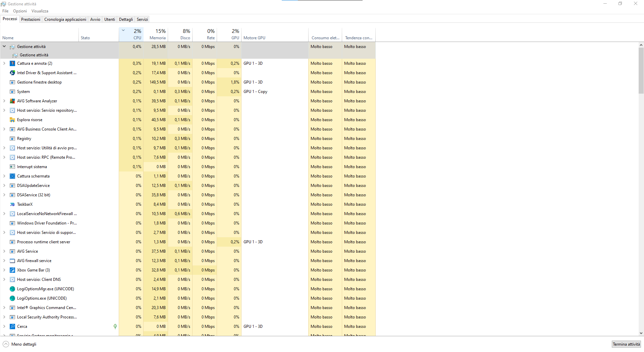Expand the LocalServiceNoNetworkFirewall row
Image resolution: width=644 pixels, height=352 pixels.
(x=4, y=214)
